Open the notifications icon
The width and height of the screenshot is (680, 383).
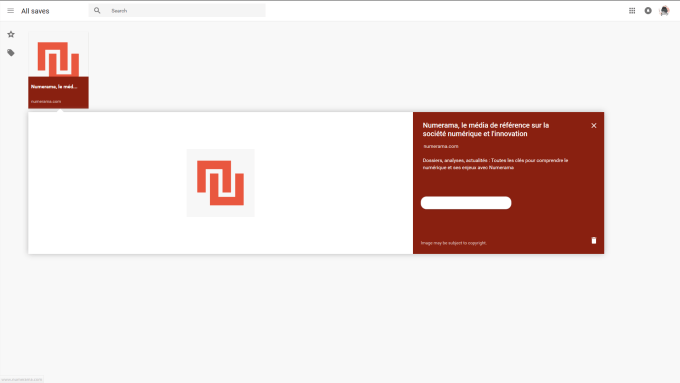point(648,11)
